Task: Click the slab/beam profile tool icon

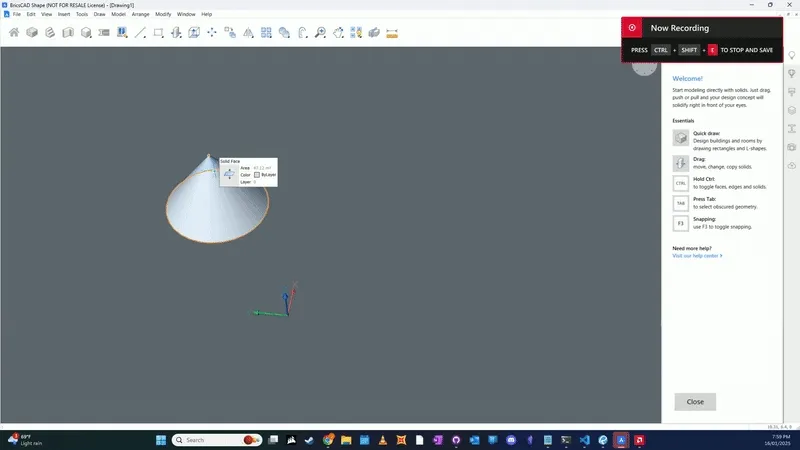Action: point(104,33)
